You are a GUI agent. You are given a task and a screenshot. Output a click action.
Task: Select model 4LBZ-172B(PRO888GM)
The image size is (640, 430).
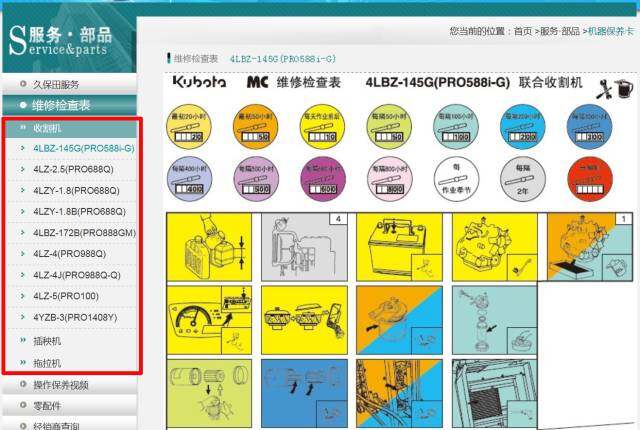coord(84,233)
